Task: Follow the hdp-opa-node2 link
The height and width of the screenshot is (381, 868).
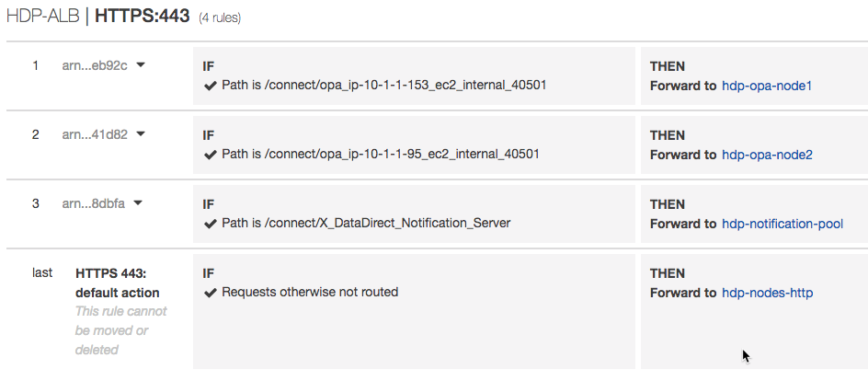Action: click(767, 155)
